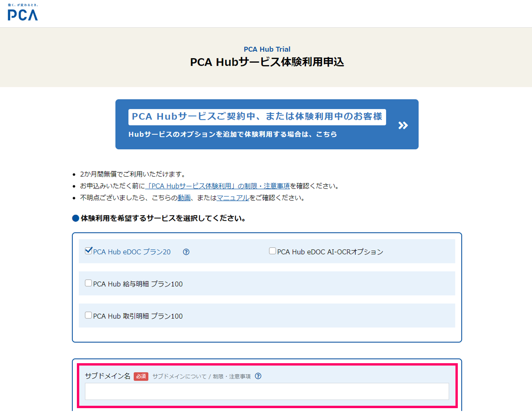Open the 制限・注意事項 trial restrictions link
532x415 pixels.
pyautogui.click(x=217, y=186)
